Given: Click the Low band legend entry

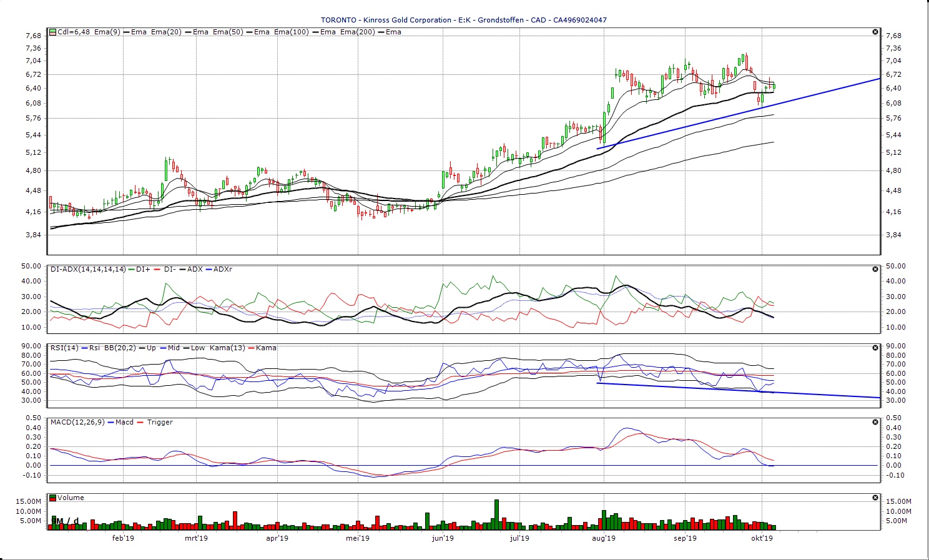Looking at the screenshot, I should (193, 348).
